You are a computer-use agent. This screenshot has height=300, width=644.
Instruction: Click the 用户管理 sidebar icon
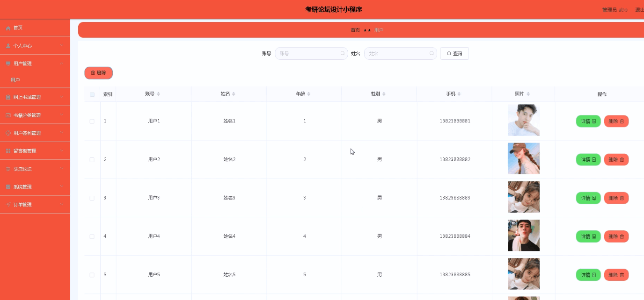click(x=7, y=63)
